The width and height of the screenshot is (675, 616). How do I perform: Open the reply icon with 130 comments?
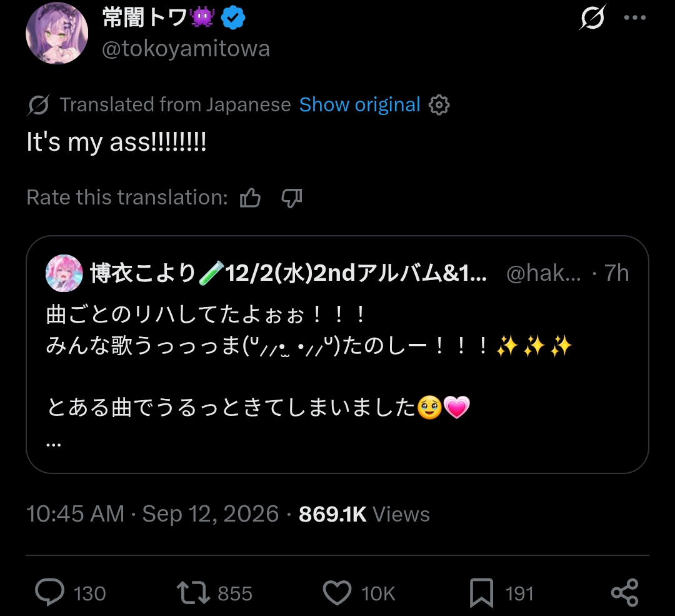(50, 592)
